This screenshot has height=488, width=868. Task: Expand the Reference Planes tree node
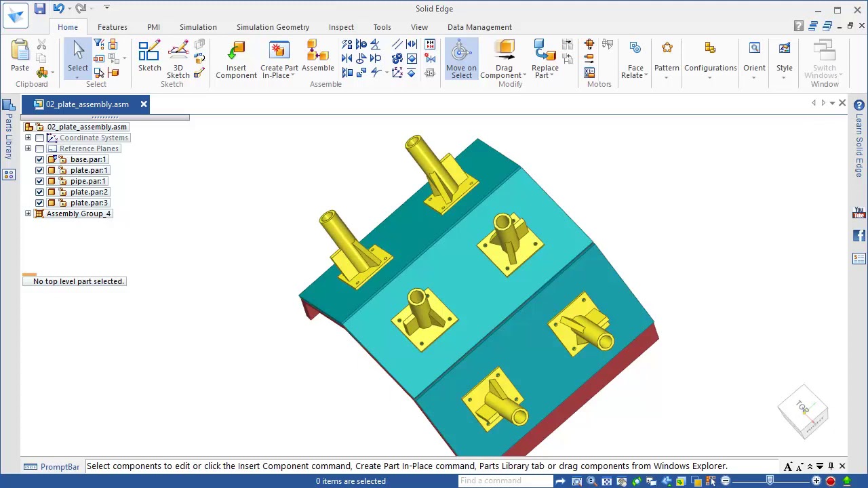[28, 148]
